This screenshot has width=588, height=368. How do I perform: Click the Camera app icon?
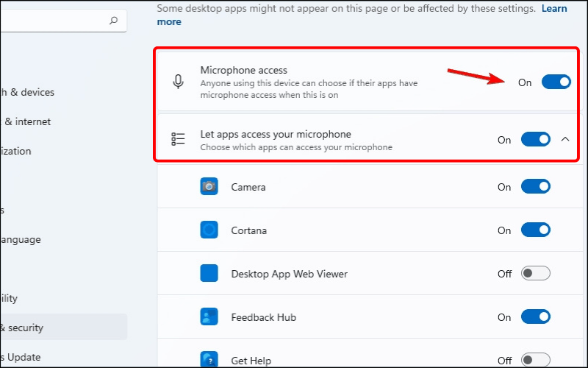coord(209,187)
